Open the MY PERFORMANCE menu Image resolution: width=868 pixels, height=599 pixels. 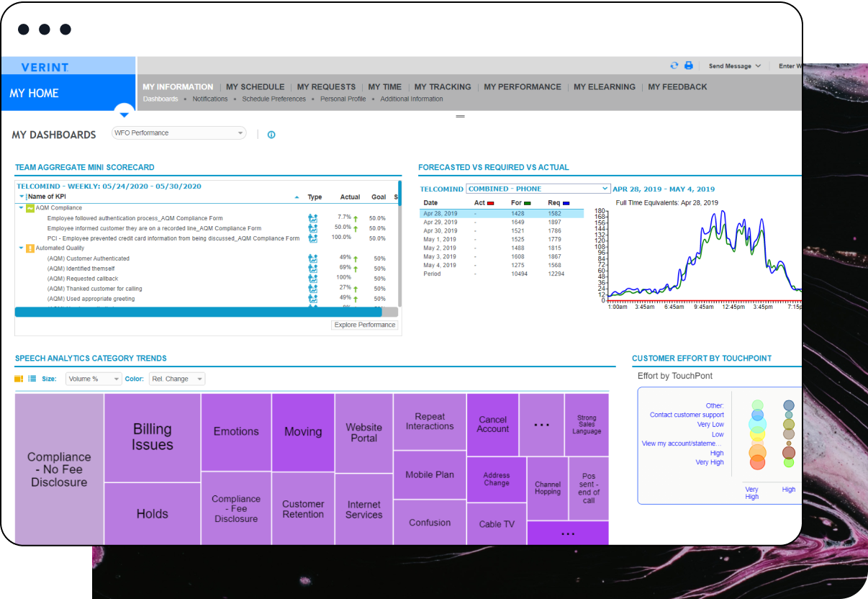[523, 86]
